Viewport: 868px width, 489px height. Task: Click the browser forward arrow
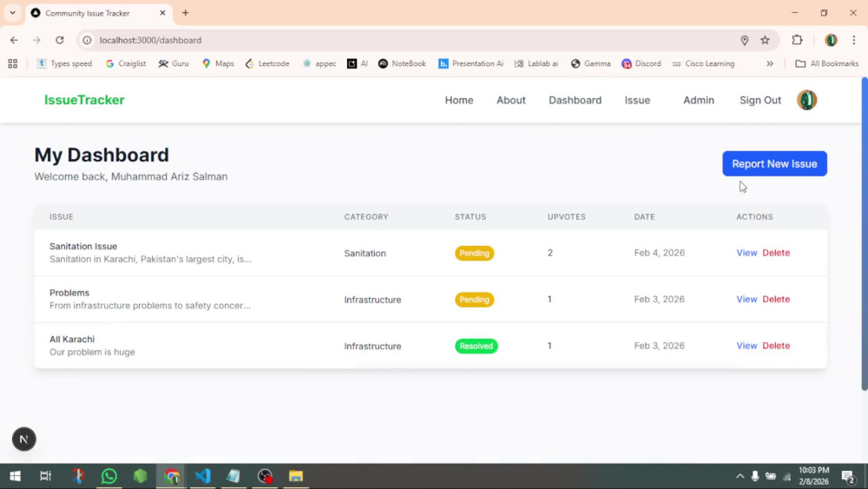36,40
